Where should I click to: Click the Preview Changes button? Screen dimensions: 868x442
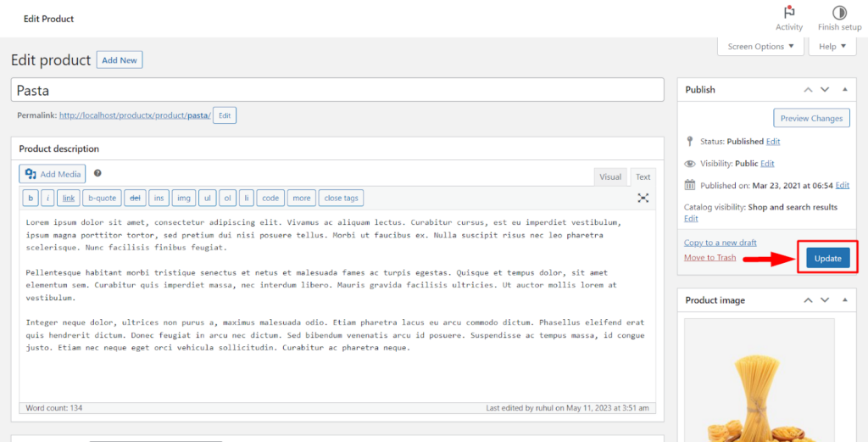click(x=811, y=118)
